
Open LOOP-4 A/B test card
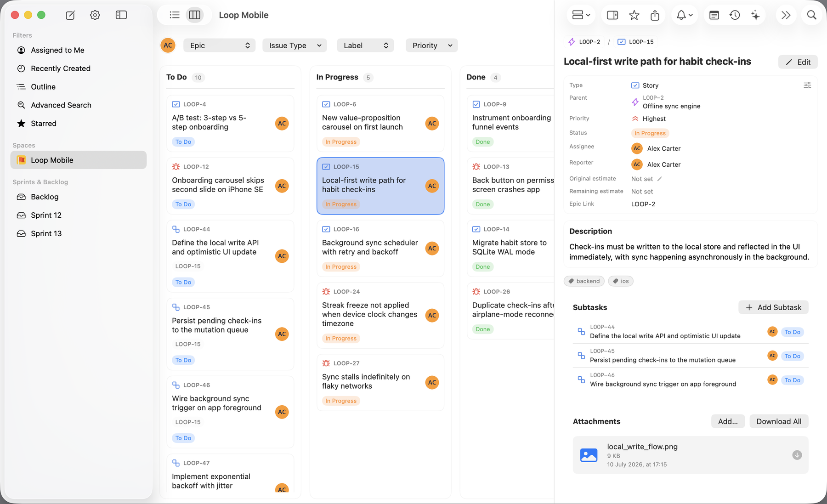pyautogui.click(x=230, y=123)
